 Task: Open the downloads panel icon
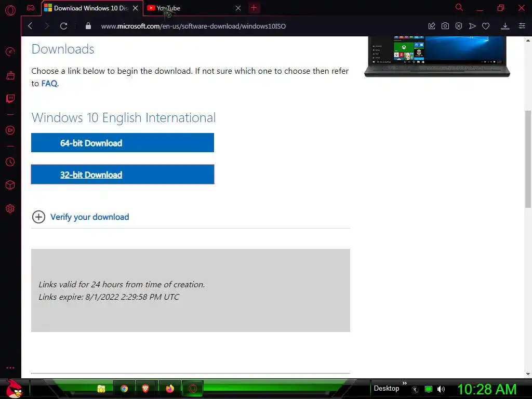505,26
